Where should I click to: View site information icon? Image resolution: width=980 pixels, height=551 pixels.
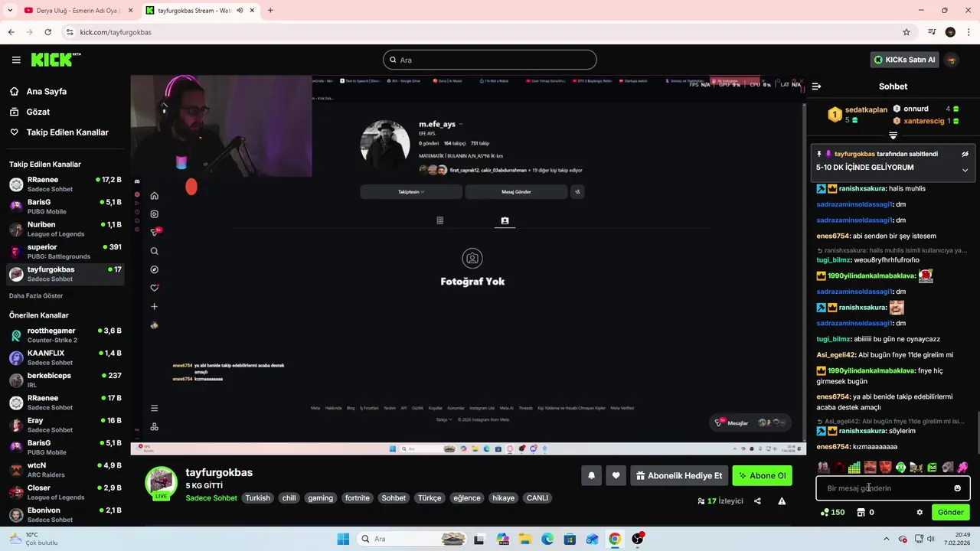coord(70,32)
